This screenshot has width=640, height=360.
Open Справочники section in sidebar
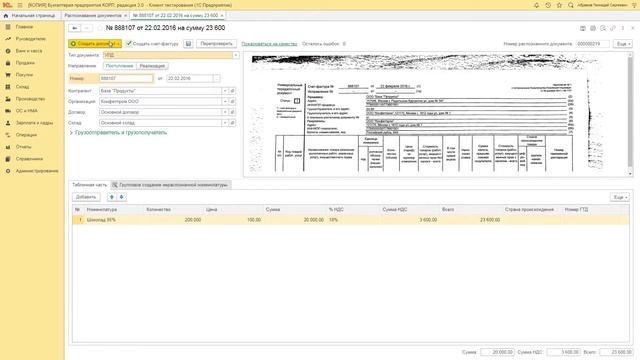29,159
